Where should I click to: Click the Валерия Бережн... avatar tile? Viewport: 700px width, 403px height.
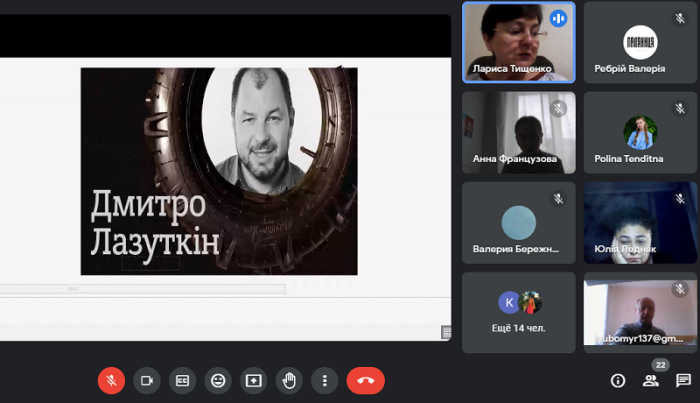click(x=518, y=222)
